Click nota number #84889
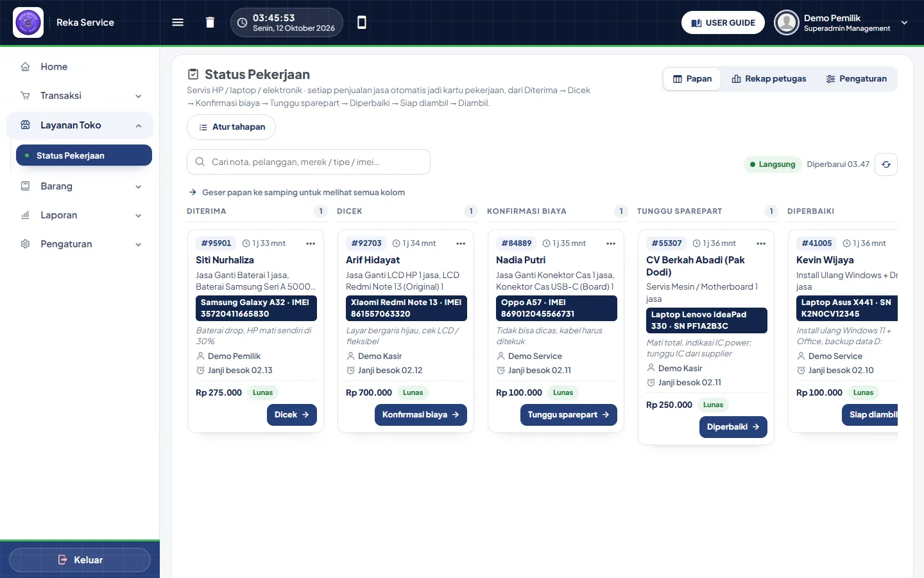Viewport: 924px width, 578px height. 517,243
